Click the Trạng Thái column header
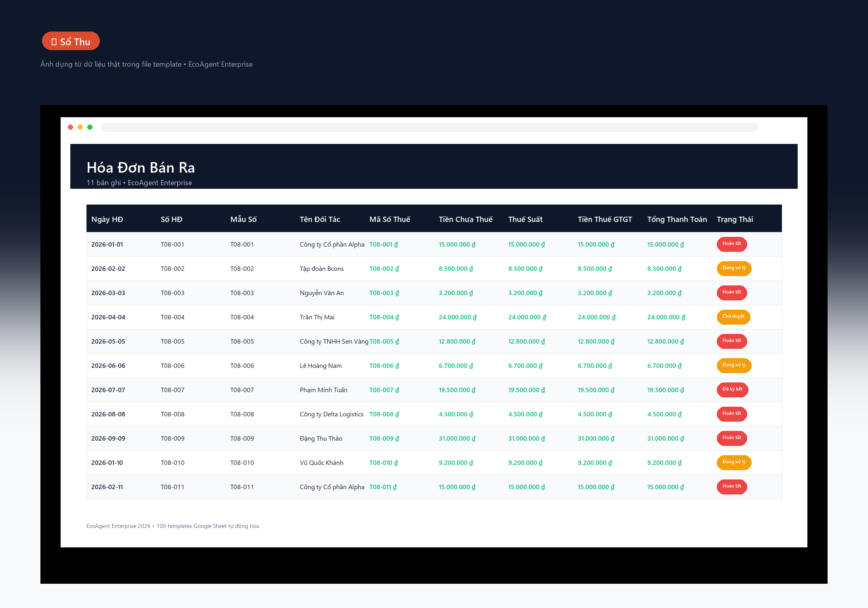Screen dimensions: 868x608 (735, 219)
